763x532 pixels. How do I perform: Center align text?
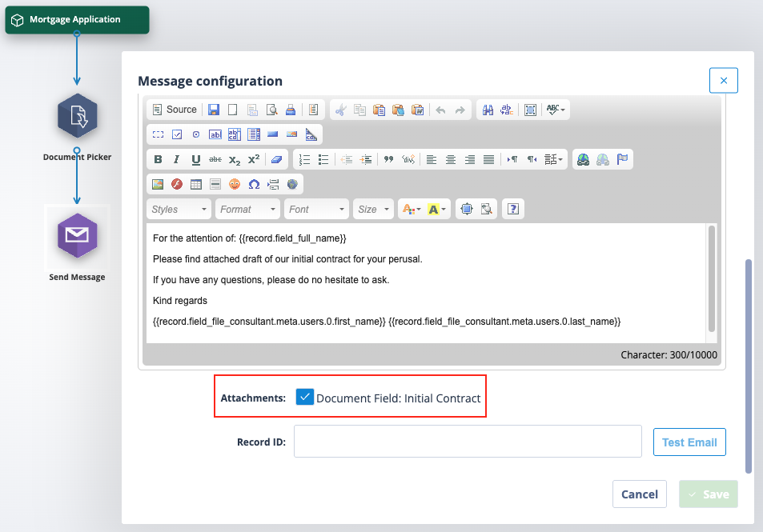[x=451, y=159]
